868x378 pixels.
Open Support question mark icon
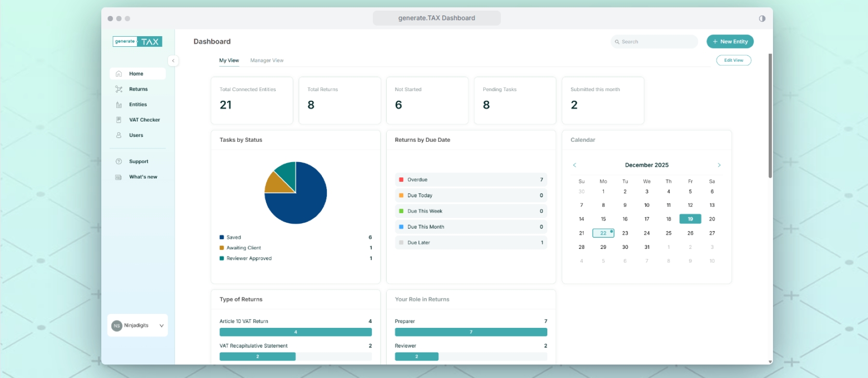119,162
